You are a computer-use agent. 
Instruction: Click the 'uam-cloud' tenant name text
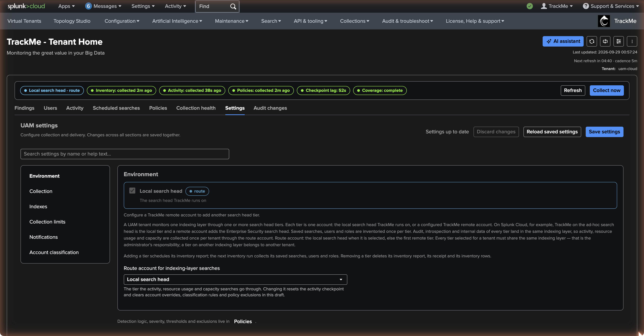point(627,69)
